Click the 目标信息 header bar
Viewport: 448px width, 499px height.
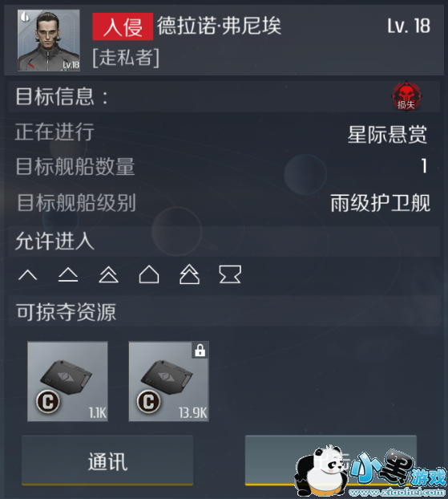[224, 96]
